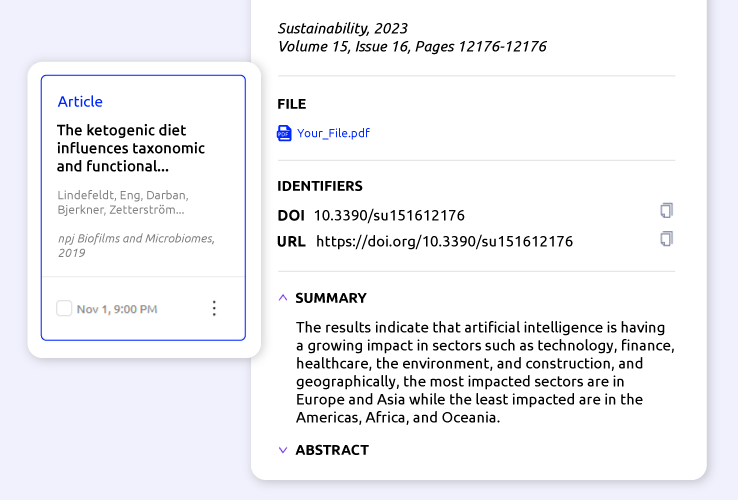Click the FILE section heading
This screenshot has height=500, width=738.
click(x=291, y=104)
